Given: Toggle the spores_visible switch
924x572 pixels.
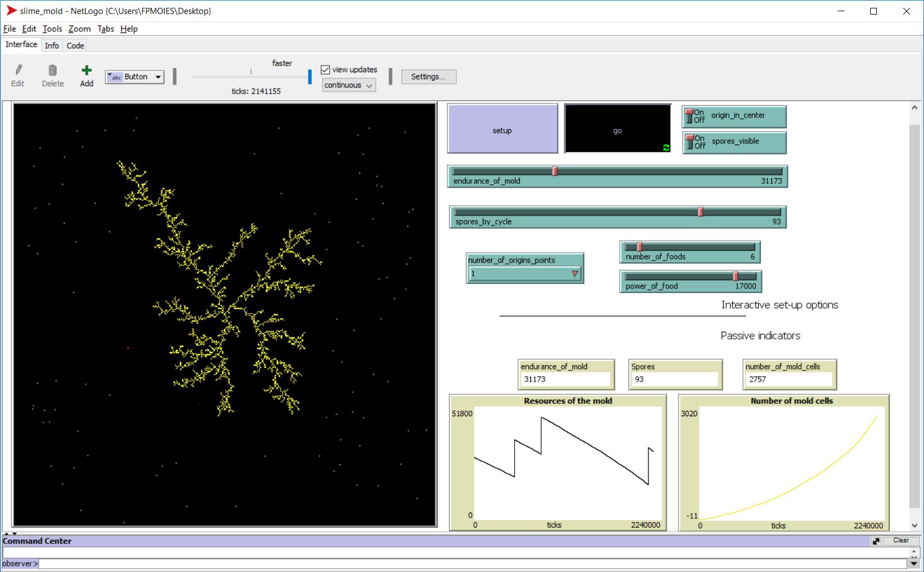Looking at the screenshot, I should coord(690,142).
